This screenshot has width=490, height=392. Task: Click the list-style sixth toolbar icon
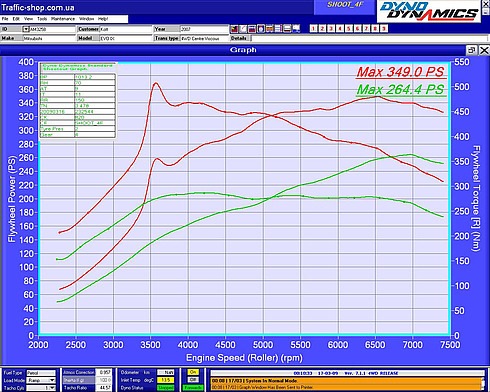pyautogui.click(x=278, y=29)
